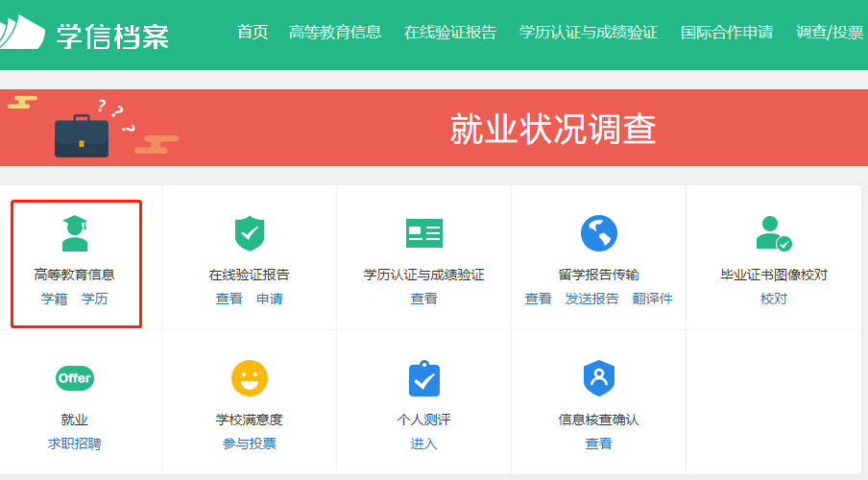Click the green Offer 就业 icon
This screenshot has width=868, height=480.
[x=75, y=378]
